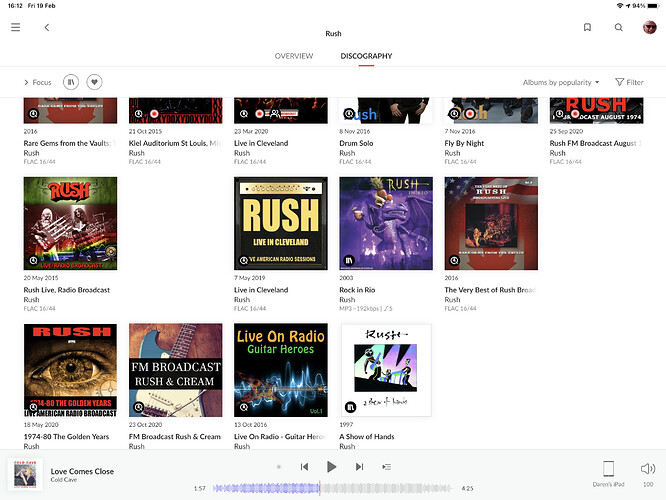The height and width of the screenshot is (500, 666).
Task: Click the live-recording red dot on Fly By Night
Action: pos(469,114)
